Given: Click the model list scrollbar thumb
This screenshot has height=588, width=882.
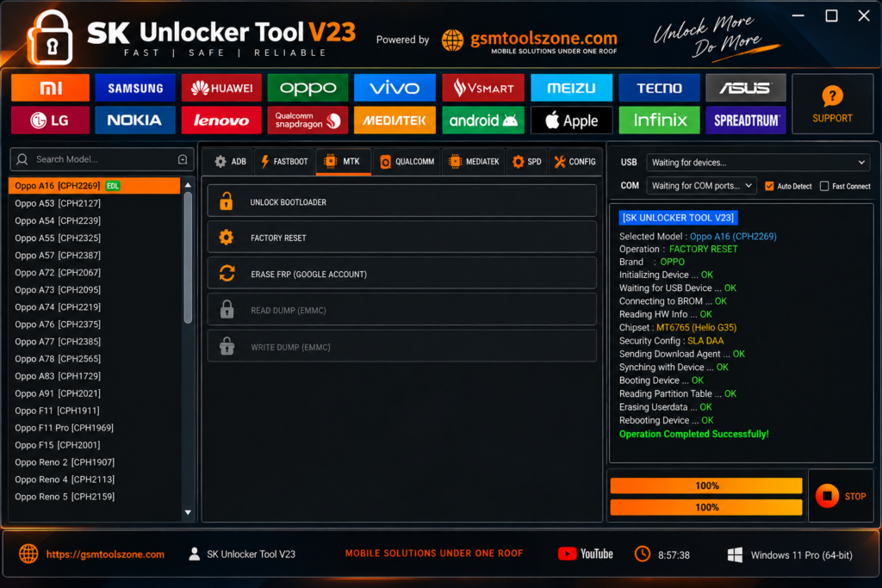Looking at the screenshot, I should tap(188, 257).
